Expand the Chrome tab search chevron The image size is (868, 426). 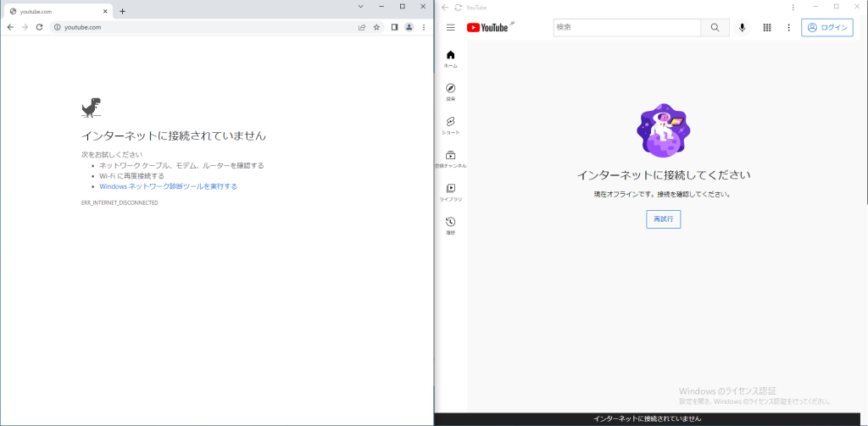click(x=359, y=7)
